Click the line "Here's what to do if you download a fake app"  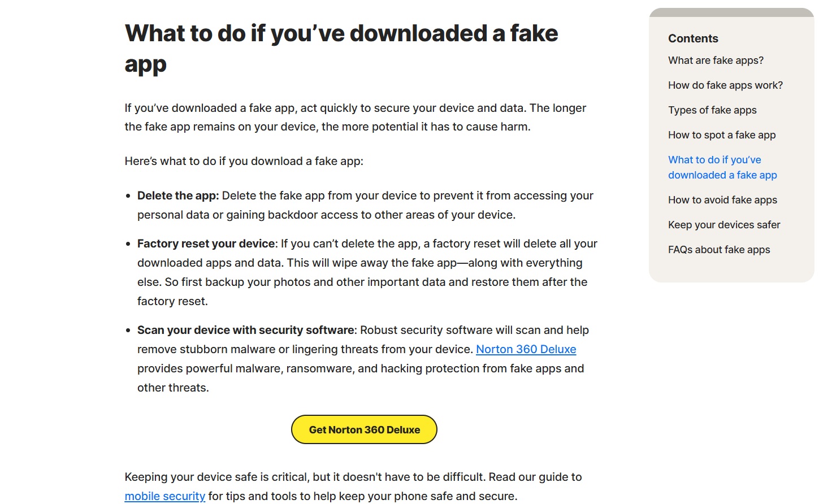point(244,161)
